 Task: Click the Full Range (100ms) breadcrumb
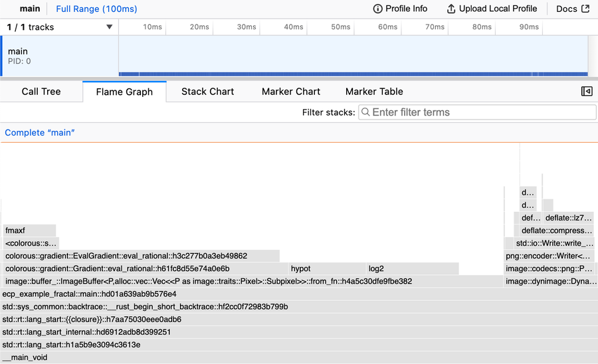point(96,9)
